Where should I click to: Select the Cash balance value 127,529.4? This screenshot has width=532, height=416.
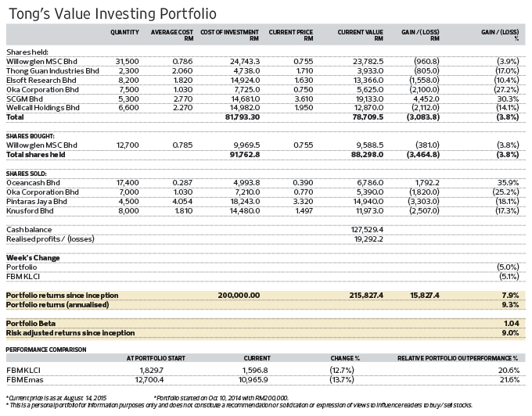point(367,230)
